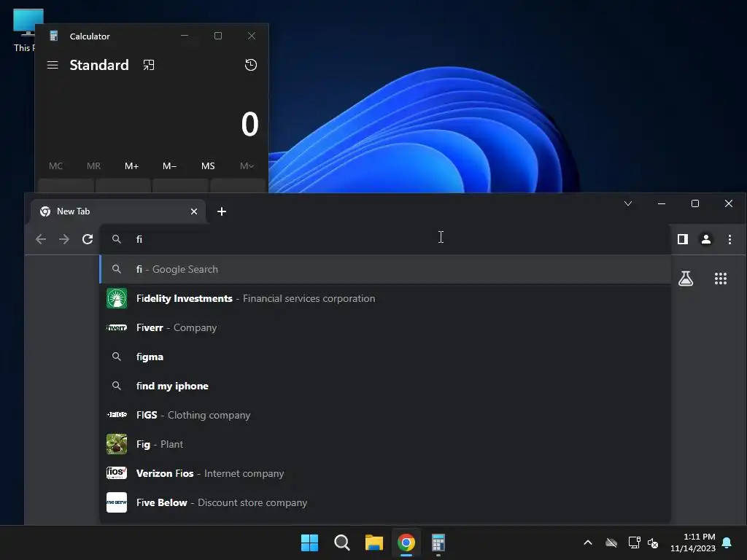This screenshot has height=560, width=747.
Task: Click the Five Below logo thumbnail
Action: pyautogui.click(x=117, y=502)
